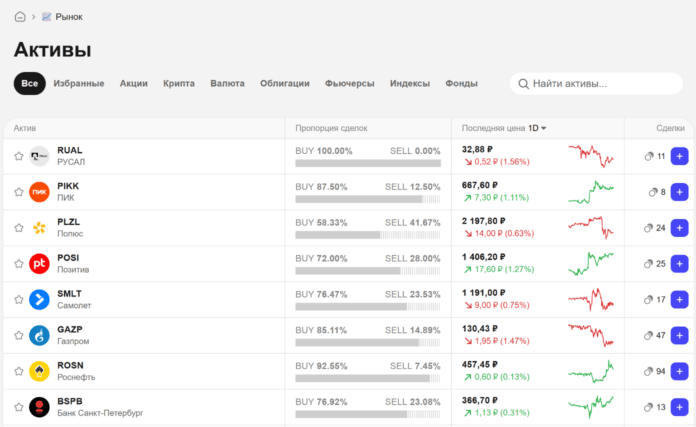Click the price 2 197,80 ₽

coord(483,221)
